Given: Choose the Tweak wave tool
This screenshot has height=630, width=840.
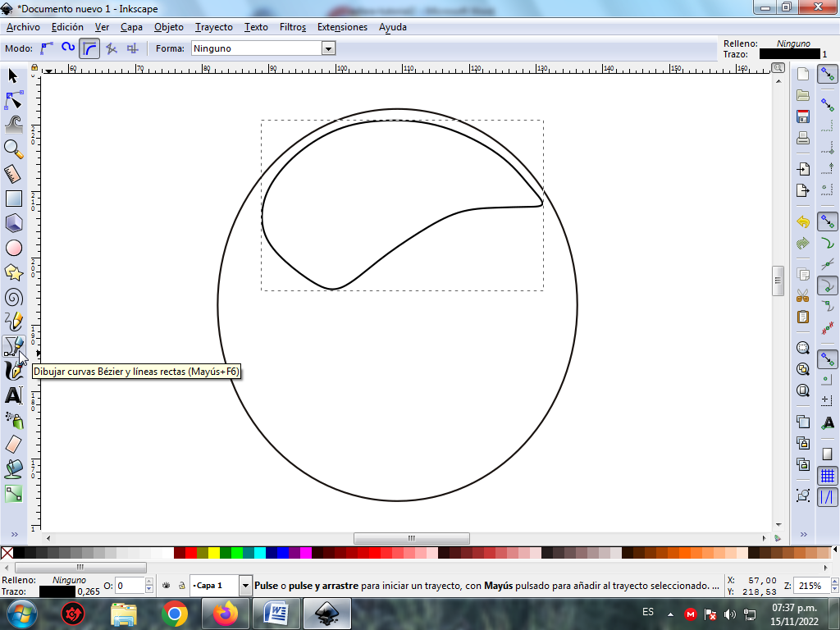Looking at the screenshot, I should pos(13,125).
